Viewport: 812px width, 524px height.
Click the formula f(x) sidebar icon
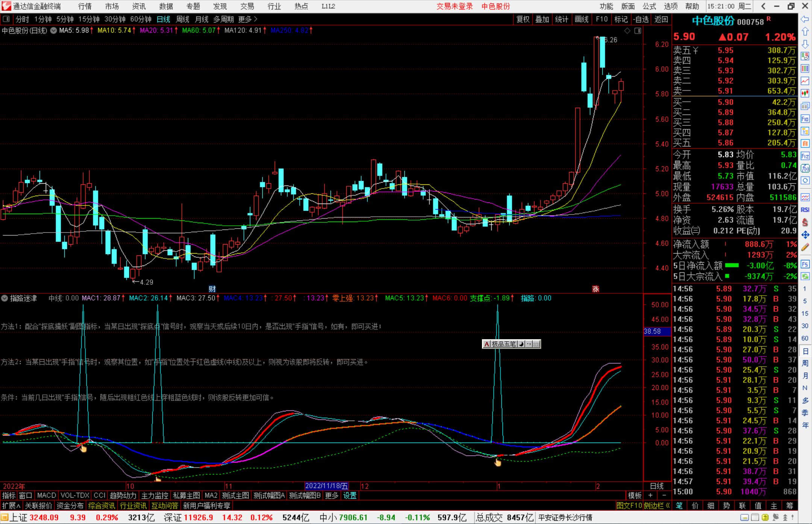(x=805, y=168)
